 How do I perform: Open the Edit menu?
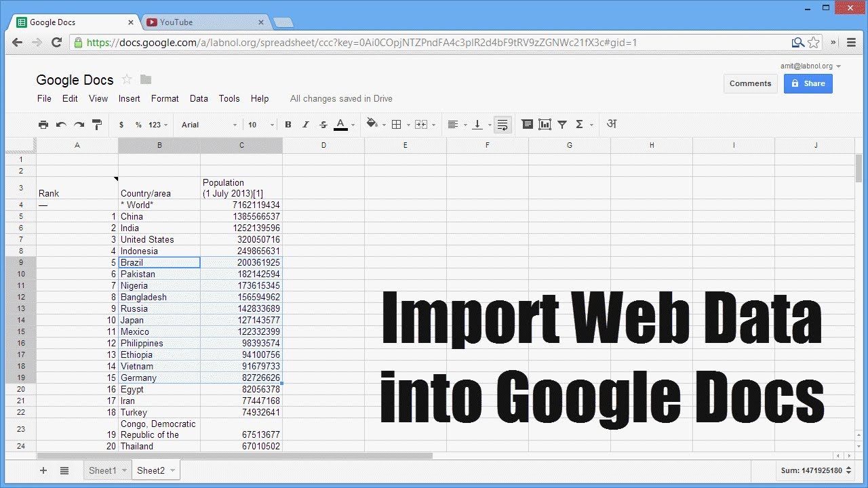[x=70, y=98]
